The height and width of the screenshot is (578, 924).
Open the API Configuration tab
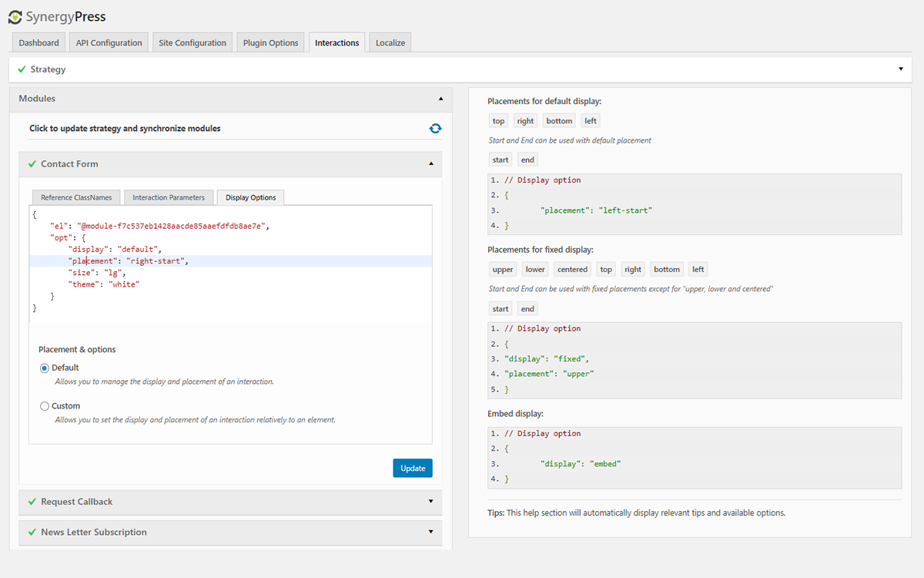coord(109,43)
